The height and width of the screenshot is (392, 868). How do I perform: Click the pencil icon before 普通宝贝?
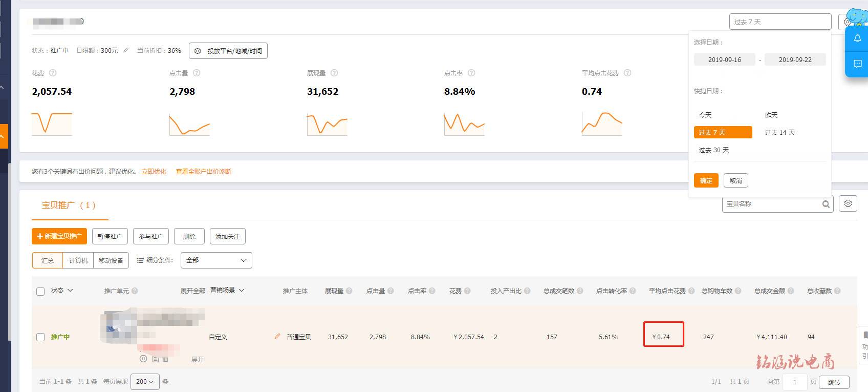tap(277, 336)
